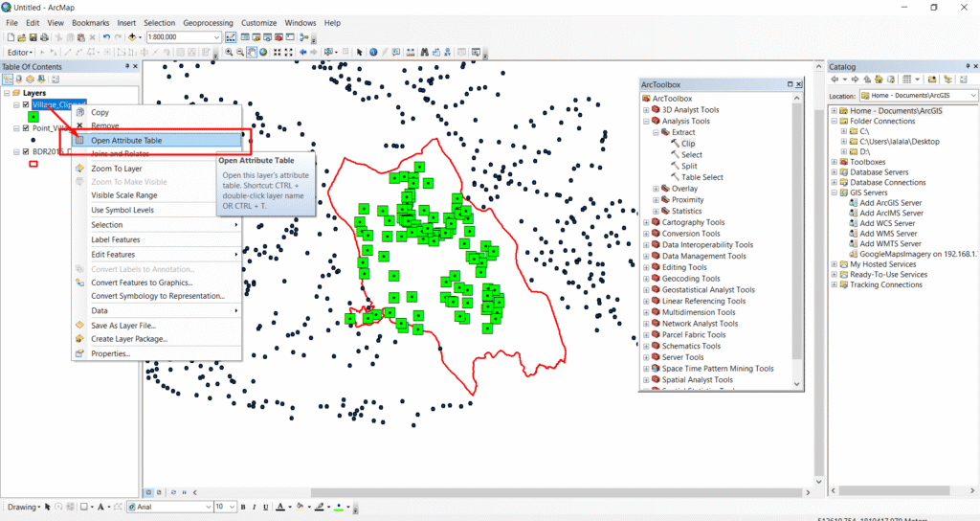The width and height of the screenshot is (980, 521).
Task: Expand the Overlay toolset in ArcToolbox
Action: [x=656, y=189]
